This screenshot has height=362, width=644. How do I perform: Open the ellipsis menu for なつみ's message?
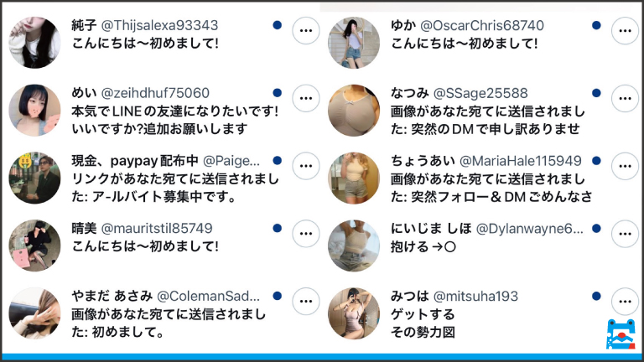point(625,98)
